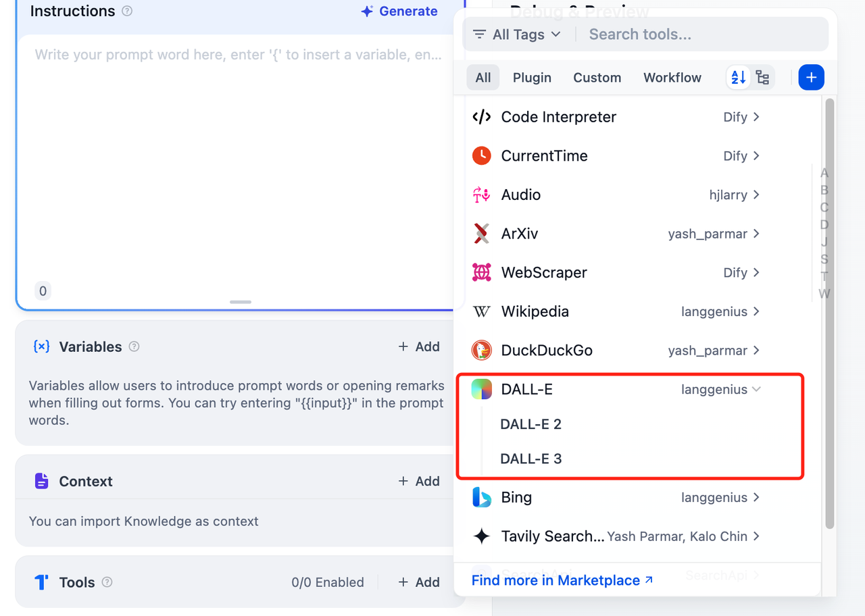Screen dimensions: 865x616
Task: Open the All Tags filter dropdown
Action: tap(517, 34)
